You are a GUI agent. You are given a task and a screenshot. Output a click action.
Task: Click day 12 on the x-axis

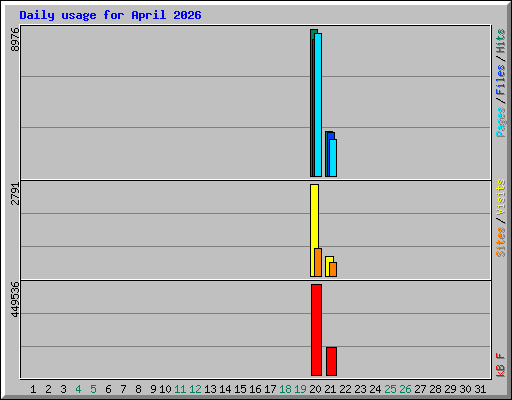[195, 389]
